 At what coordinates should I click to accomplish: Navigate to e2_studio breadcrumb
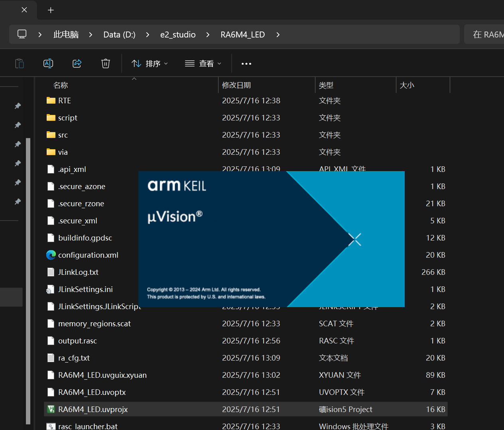click(178, 35)
